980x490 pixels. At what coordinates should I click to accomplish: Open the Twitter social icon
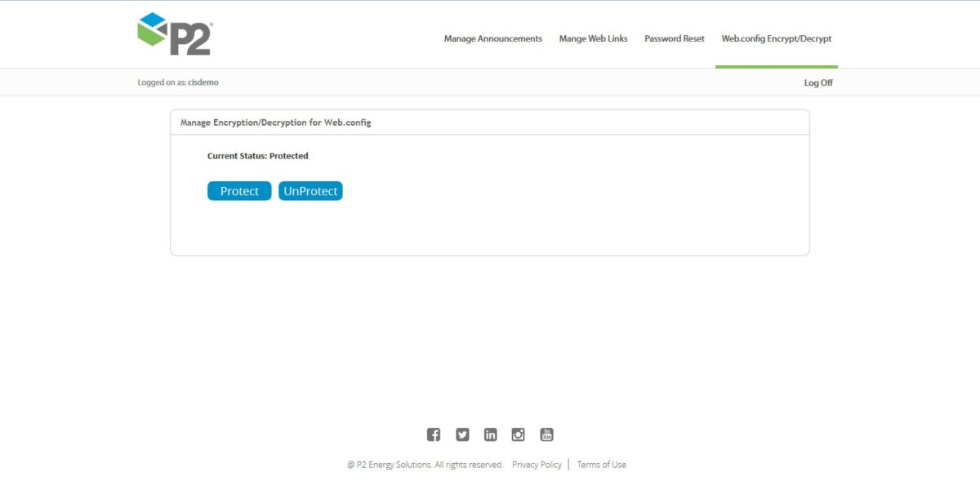click(x=462, y=434)
